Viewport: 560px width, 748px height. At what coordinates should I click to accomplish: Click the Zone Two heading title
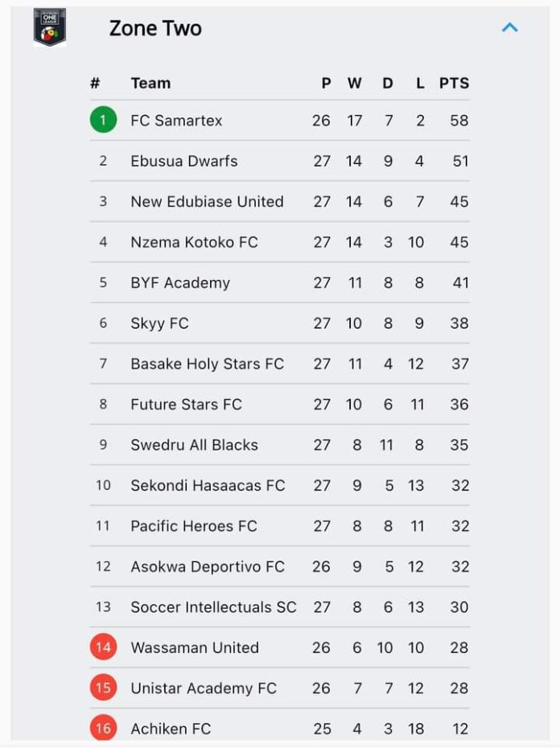[155, 28]
